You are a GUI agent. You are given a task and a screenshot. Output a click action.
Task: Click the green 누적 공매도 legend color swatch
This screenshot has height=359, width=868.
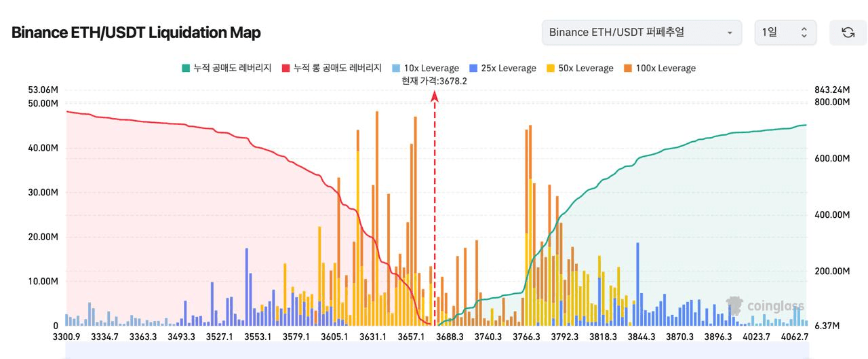[185, 68]
